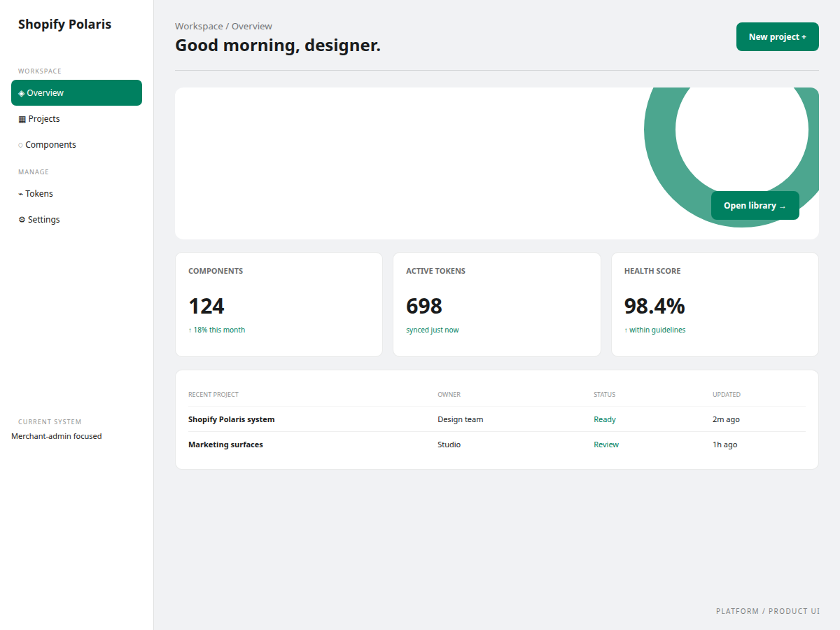Open the Shopify Polaris system project row
840x630 pixels.
(497, 419)
